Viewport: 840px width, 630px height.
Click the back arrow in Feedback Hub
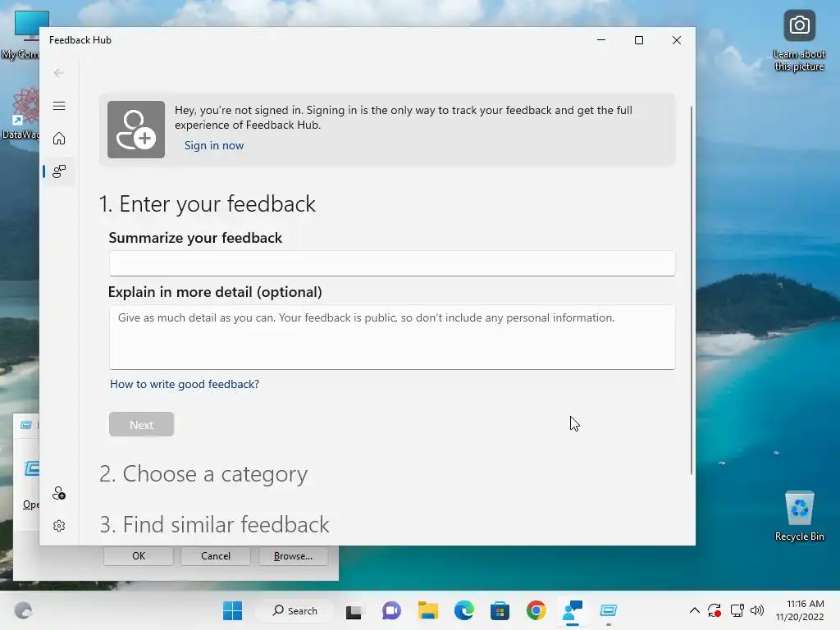[x=59, y=73]
